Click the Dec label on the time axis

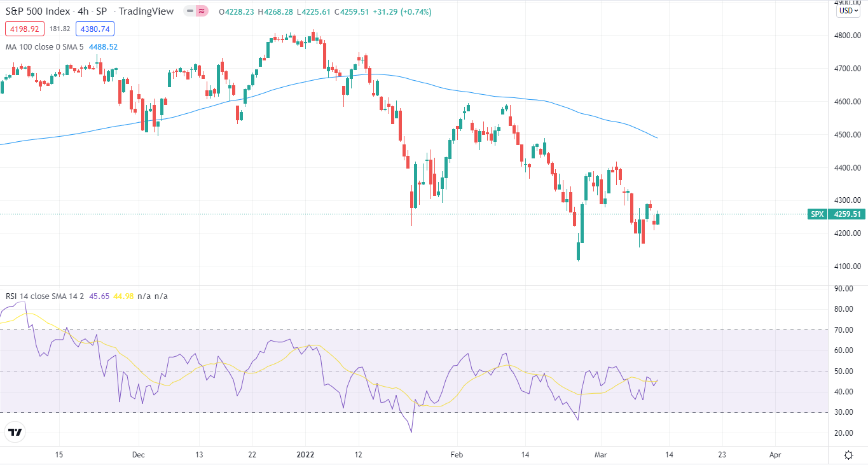139,455
